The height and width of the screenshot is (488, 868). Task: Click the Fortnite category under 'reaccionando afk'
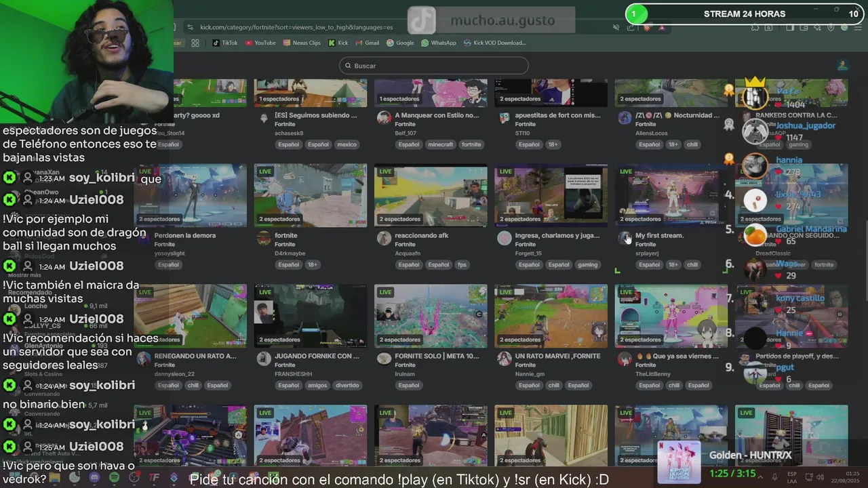click(405, 245)
